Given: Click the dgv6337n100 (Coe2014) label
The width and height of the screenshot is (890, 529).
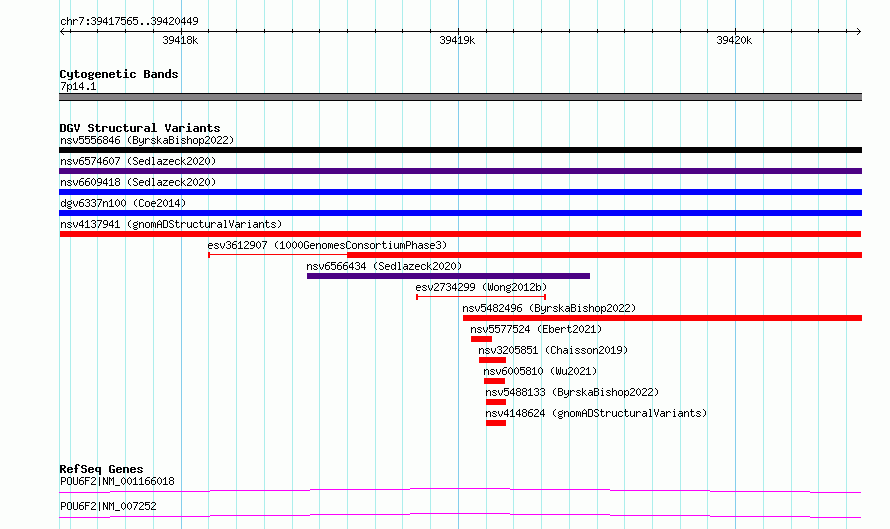Looking at the screenshot, I should (x=123, y=203).
